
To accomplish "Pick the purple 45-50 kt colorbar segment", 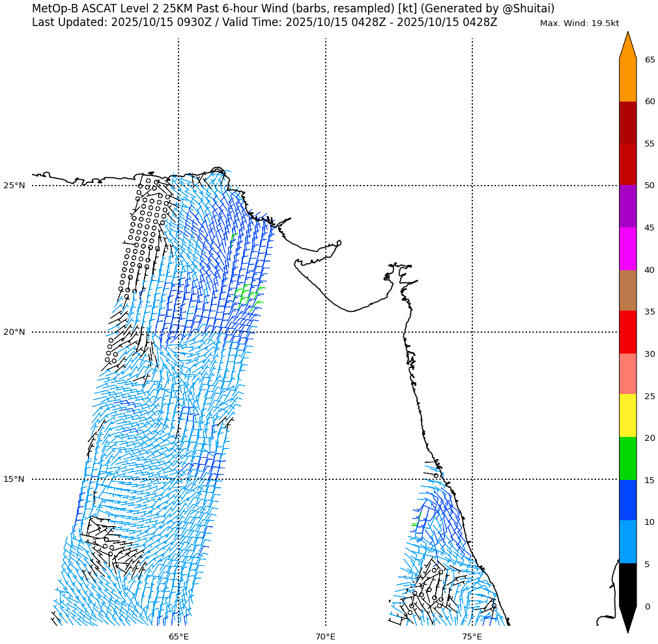I will [x=627, y=206].
